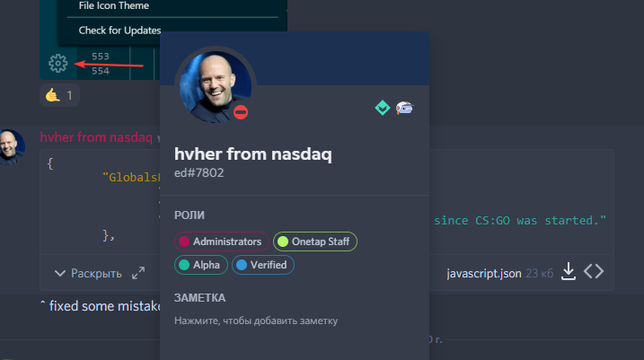This screenshot has height=360, width=644.
Task: Expand the code block with Раскрыть
Action: pos(88,274)
